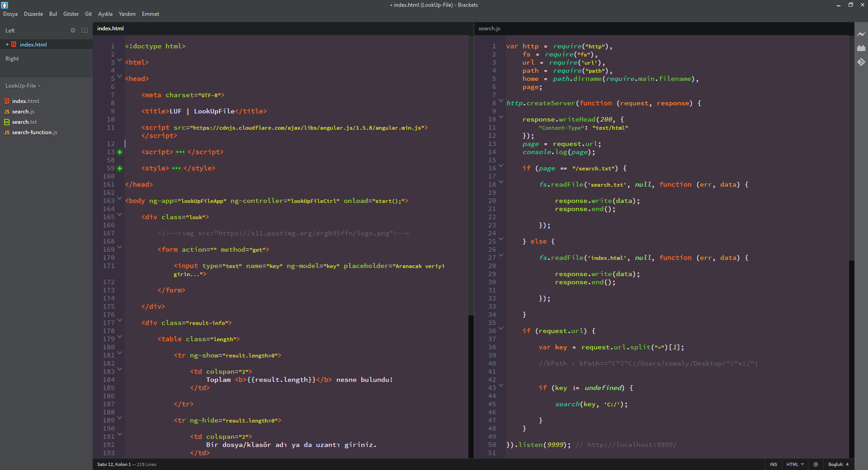Click the JS icon beside search.js
868x470 pixels.
click(x=7, y=112)
